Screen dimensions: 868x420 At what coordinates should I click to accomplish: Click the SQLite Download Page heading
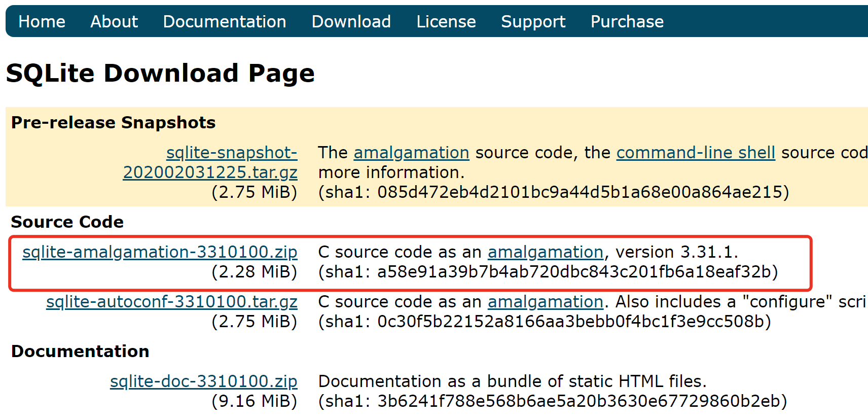[160, 73]
